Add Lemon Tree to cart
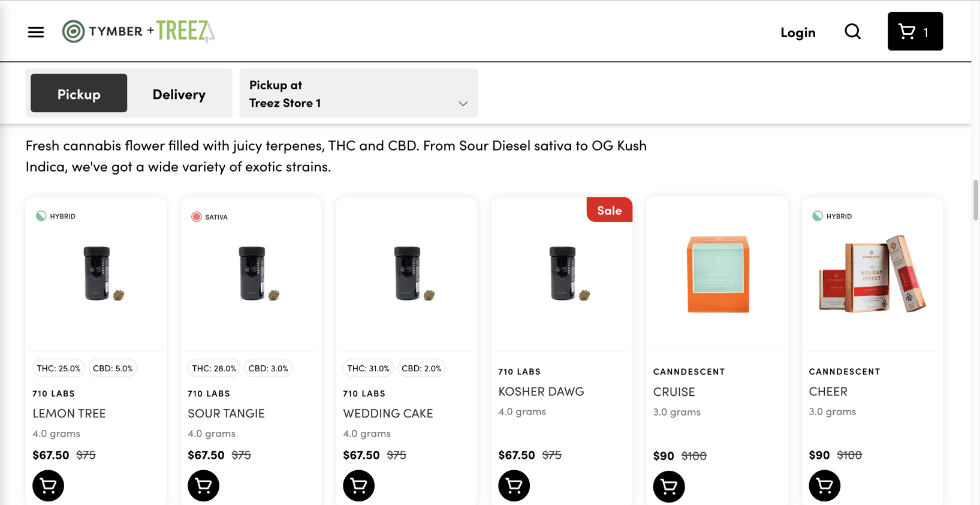Image resolution: width=980 pixels, height=505 pixels. (48, 485)
